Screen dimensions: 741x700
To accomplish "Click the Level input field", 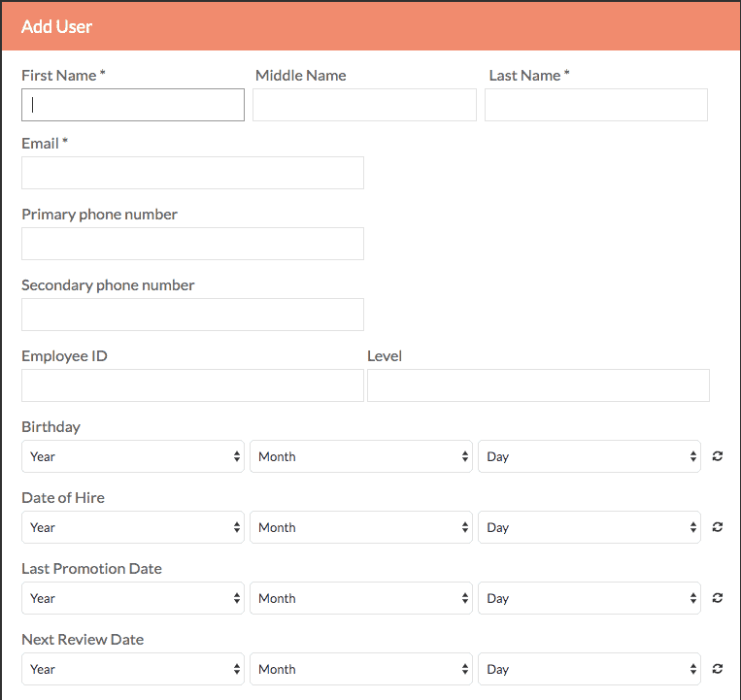I will pyautogui.click(x=538, y=385).
